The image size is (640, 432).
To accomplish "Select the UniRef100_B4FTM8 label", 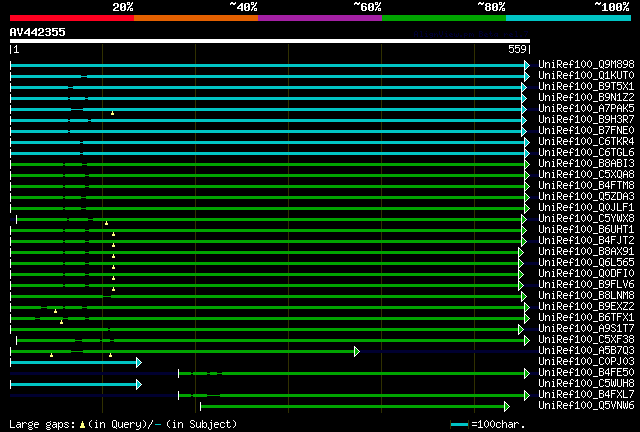I will point(586,185).
